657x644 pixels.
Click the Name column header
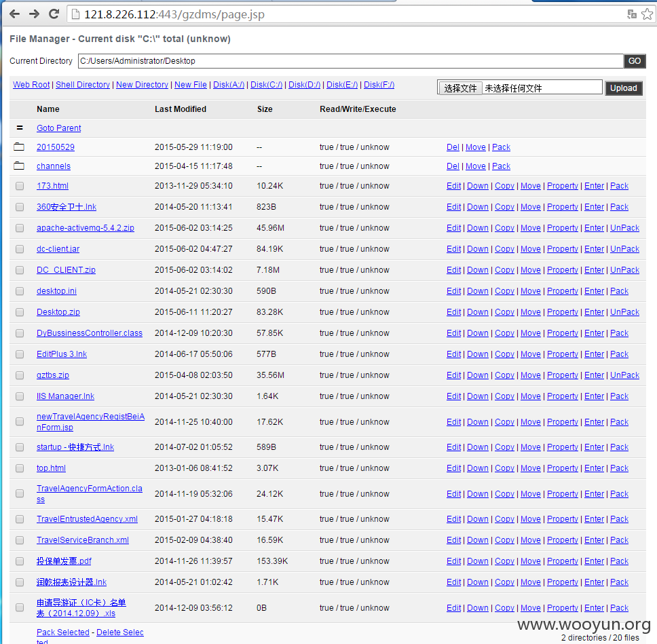[48, 109]
